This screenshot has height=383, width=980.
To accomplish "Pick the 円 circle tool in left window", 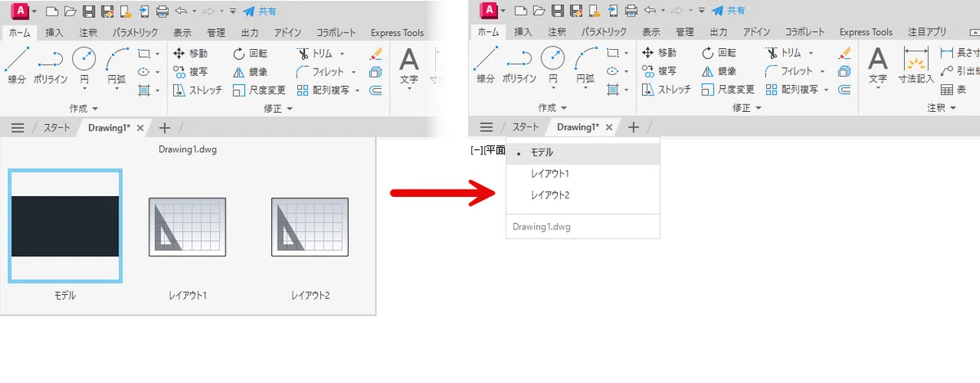I will (84, 65).
